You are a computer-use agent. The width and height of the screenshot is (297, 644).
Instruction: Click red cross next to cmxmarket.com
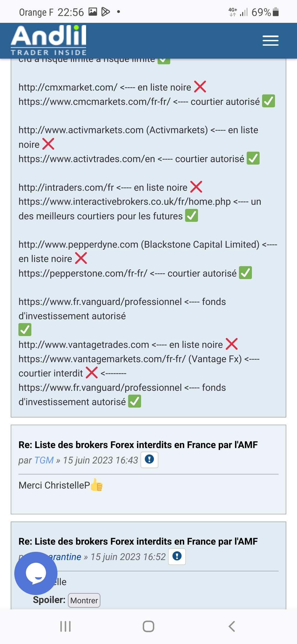[x=200, y=87]
